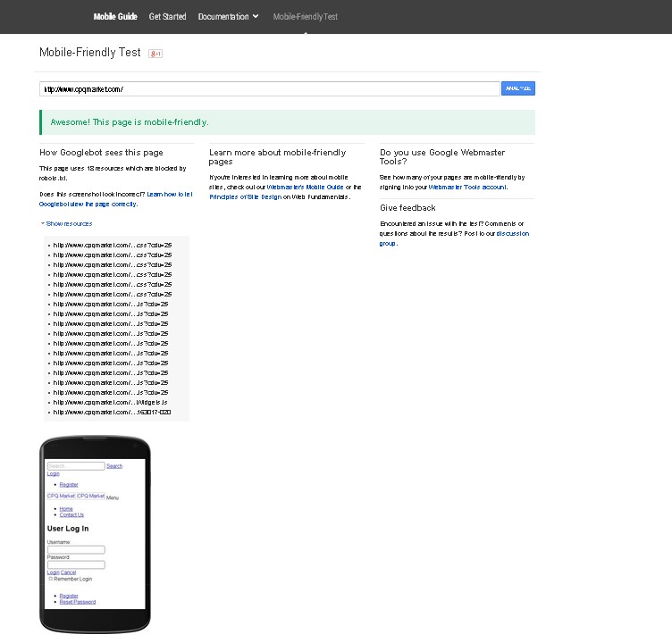Click the phone screenshot preview

[x=95, y=534]
